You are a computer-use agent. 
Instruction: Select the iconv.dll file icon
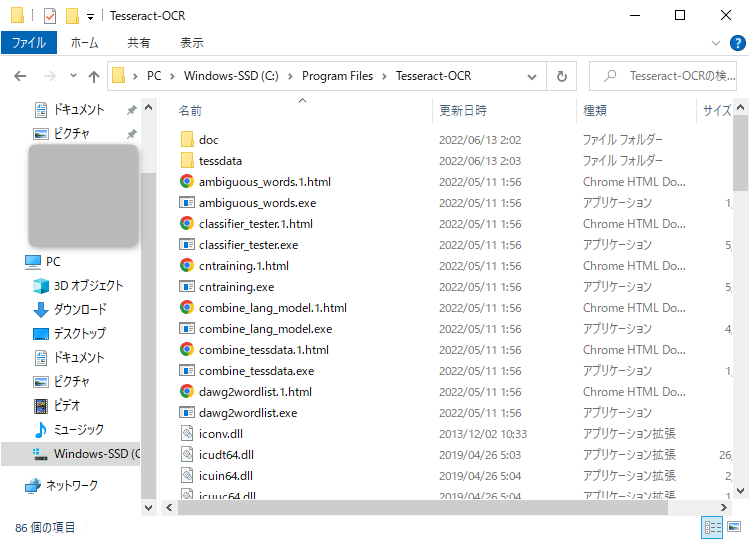point(187,434)
